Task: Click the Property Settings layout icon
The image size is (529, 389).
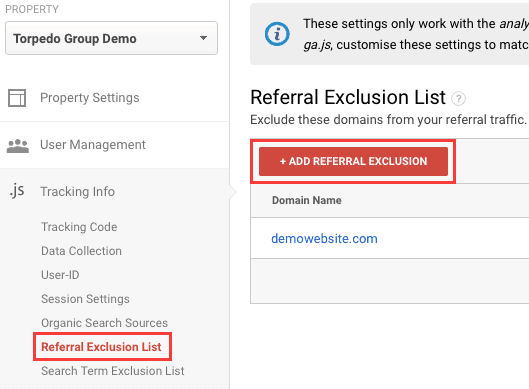Action: point(17,98)
